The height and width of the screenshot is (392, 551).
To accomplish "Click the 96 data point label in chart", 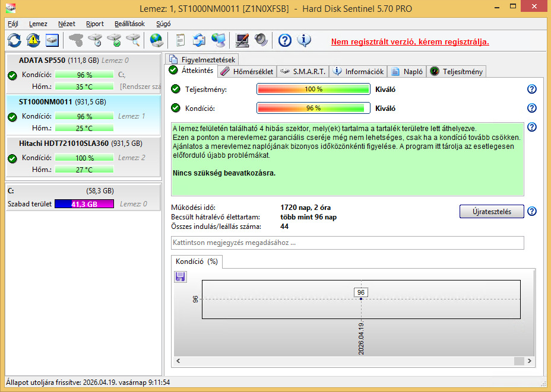I will pyautogui.click(x=361, y=292).
